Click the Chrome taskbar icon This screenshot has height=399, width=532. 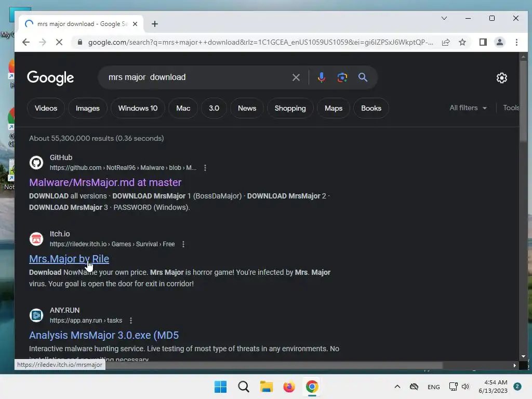point(312,387)
